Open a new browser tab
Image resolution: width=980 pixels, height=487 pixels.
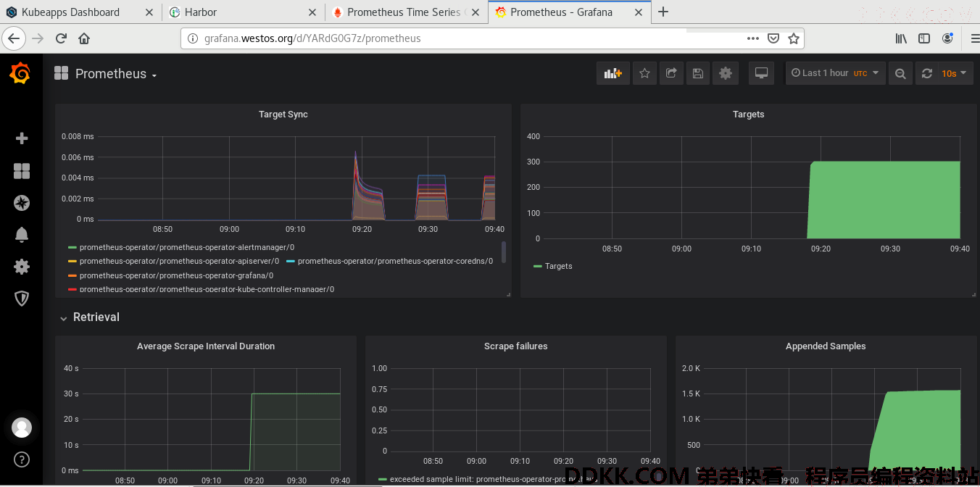663,12
